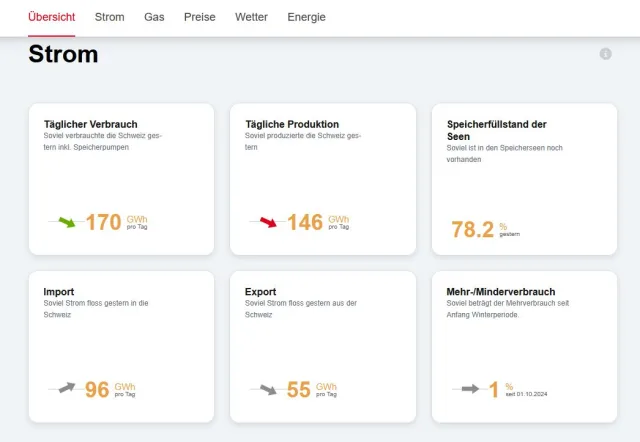Image resolution: width=640 pixels, height=442 pixels.
Task: Click the 170 GWh consumption value
Action: [x=103, y=222]
